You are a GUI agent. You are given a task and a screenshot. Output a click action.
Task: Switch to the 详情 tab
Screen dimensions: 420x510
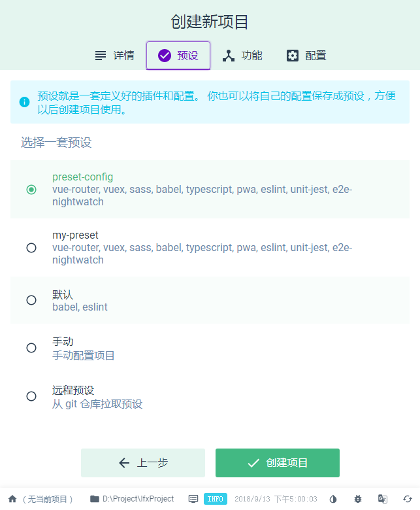114,56
